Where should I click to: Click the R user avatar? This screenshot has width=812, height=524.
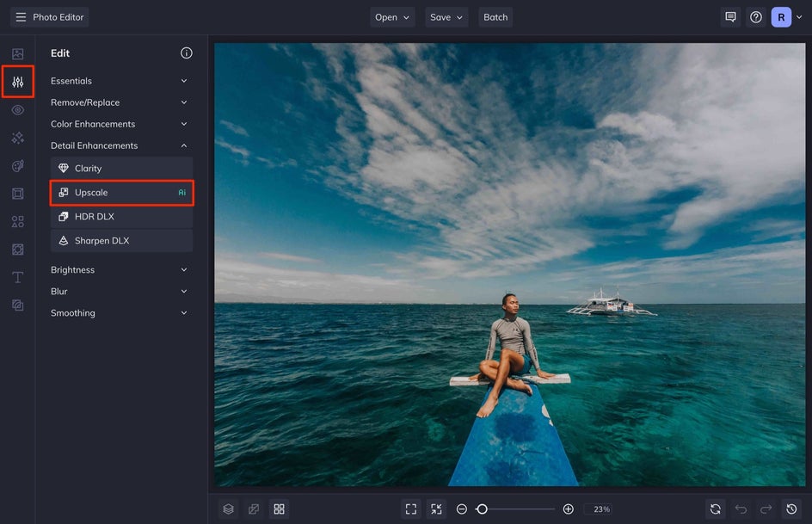781,17
